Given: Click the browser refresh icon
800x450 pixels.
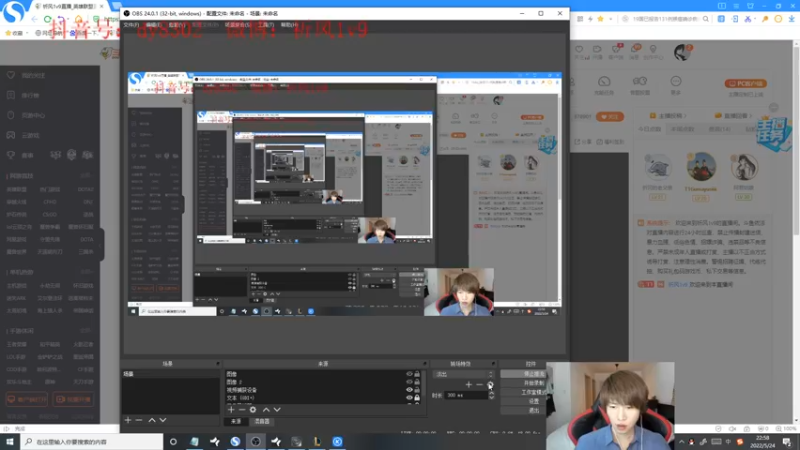Looking at the screenshot, I should pos(47,19).
